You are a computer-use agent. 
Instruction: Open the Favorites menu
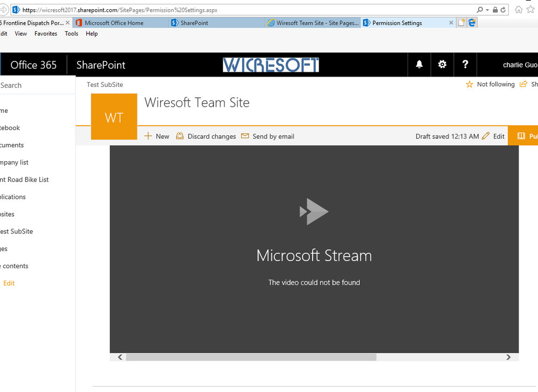point(46,33)
